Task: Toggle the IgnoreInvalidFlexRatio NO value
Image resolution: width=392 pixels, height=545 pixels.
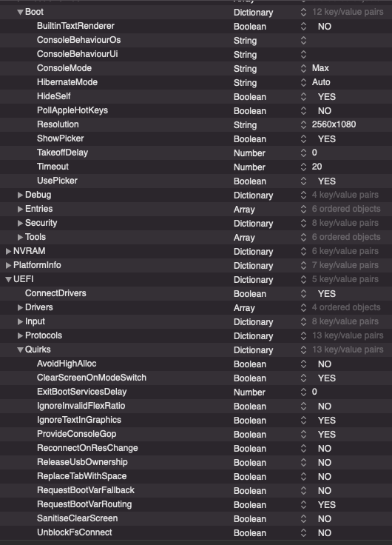Action: pyautogui.click(x=324, y=407)
